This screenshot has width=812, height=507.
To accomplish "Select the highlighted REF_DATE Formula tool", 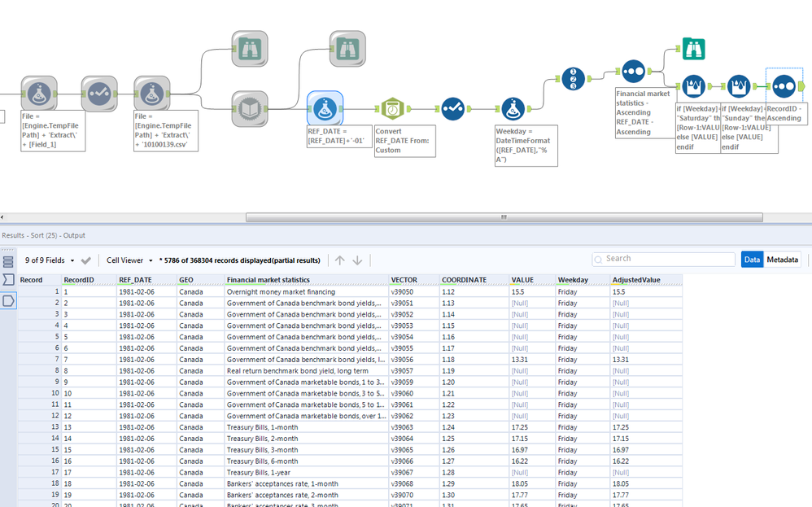I will click(325, 107).
